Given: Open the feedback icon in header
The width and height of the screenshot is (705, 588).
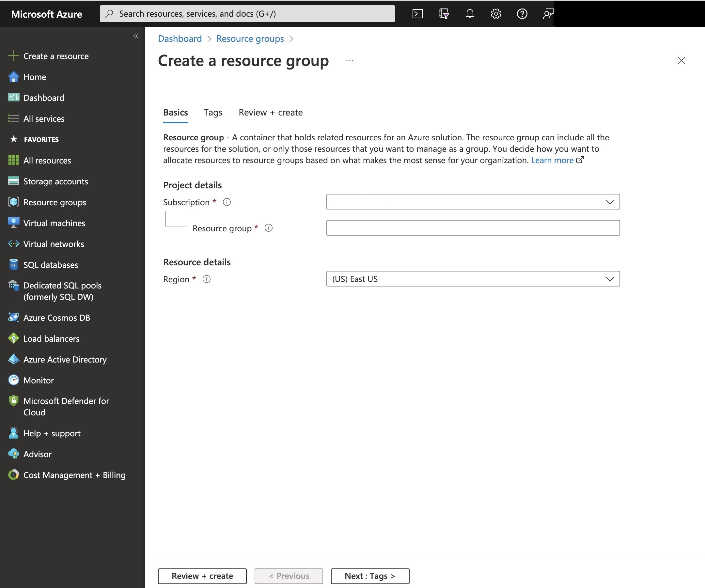Looking at the screenshot, I should point(548,14).
